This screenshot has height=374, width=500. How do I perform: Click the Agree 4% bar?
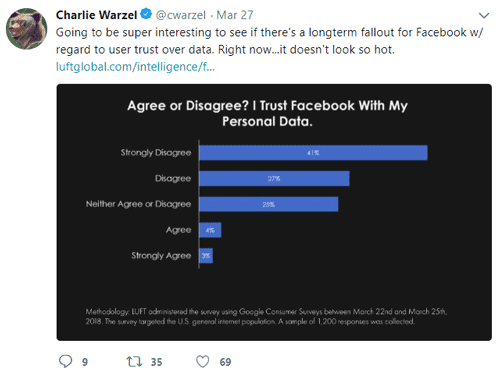[210, 230]
